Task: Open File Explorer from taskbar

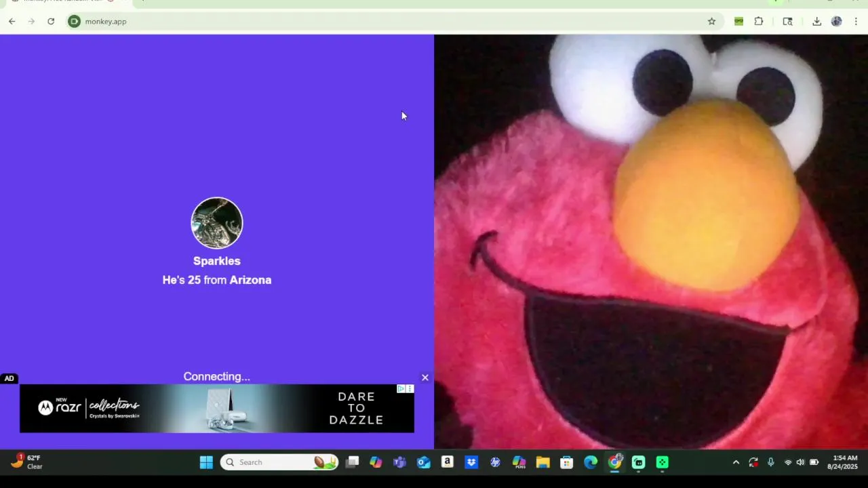Action: [543, 462]
